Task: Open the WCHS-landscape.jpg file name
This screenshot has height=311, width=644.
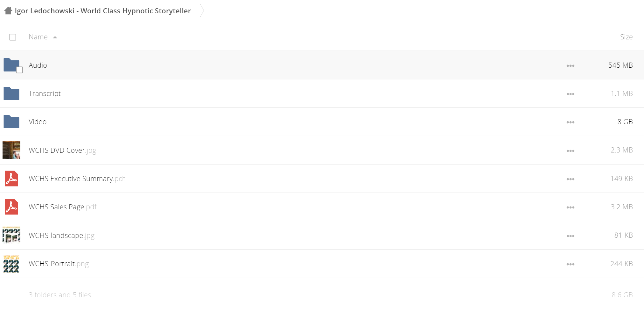Action: [62, 235]
